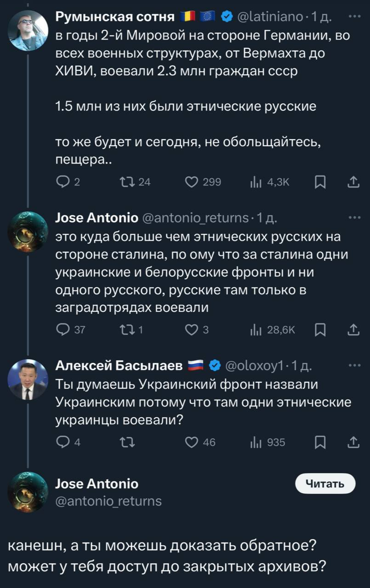
Task: Open Румынская сотня's profile avatar
Action: [28, 30]
